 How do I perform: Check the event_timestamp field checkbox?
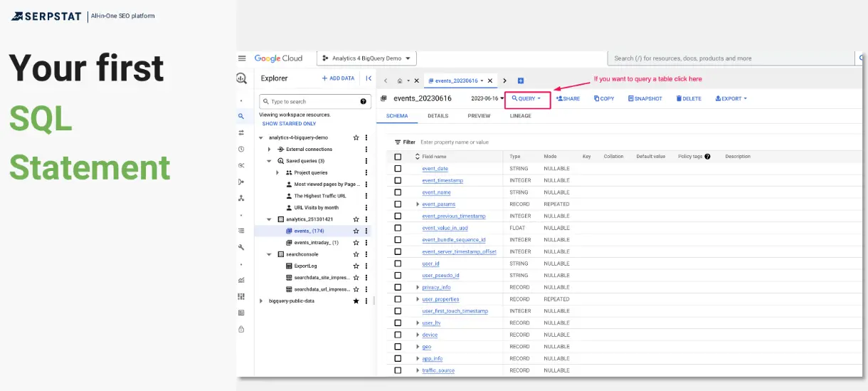pyautogui.click(x=398, y=180)
